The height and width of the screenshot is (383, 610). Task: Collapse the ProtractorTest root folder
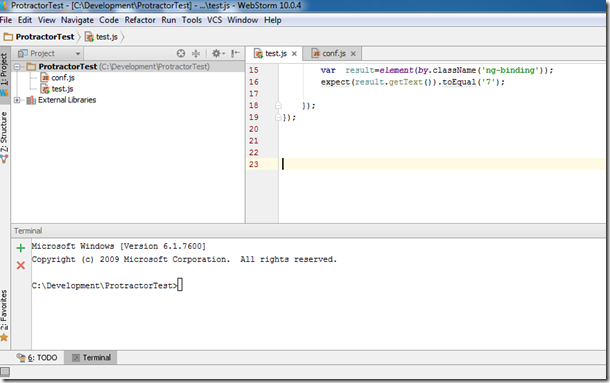point(17,67)
